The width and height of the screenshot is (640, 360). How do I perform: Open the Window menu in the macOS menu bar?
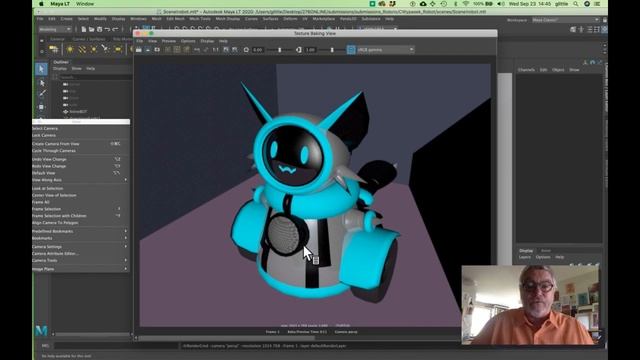(85, 4)
